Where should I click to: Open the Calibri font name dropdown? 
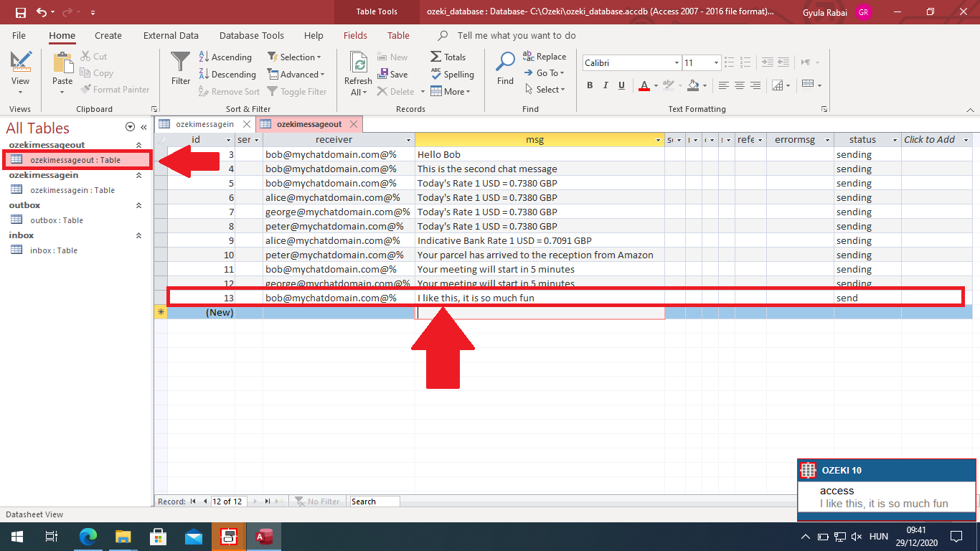coord(676,63)
